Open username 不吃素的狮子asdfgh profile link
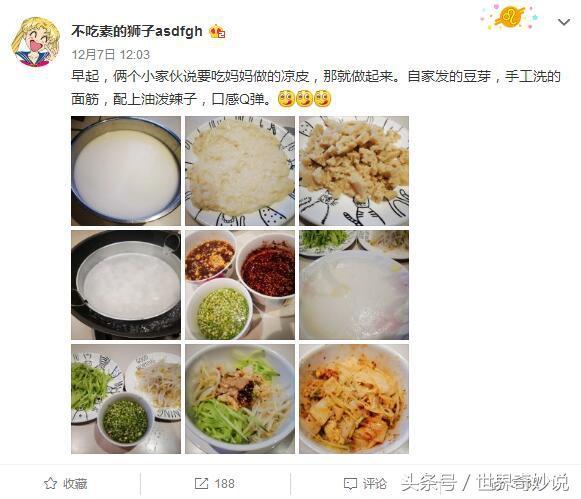 coord(137,31)
